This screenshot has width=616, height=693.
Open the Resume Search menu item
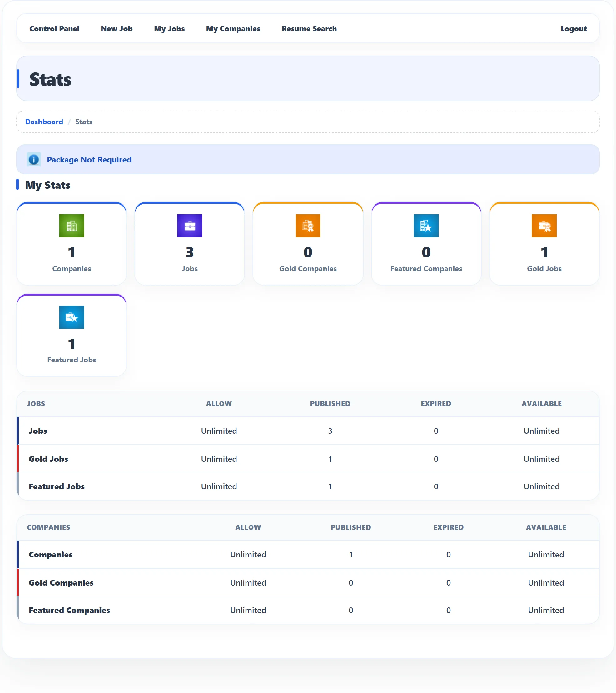[309, 28]
